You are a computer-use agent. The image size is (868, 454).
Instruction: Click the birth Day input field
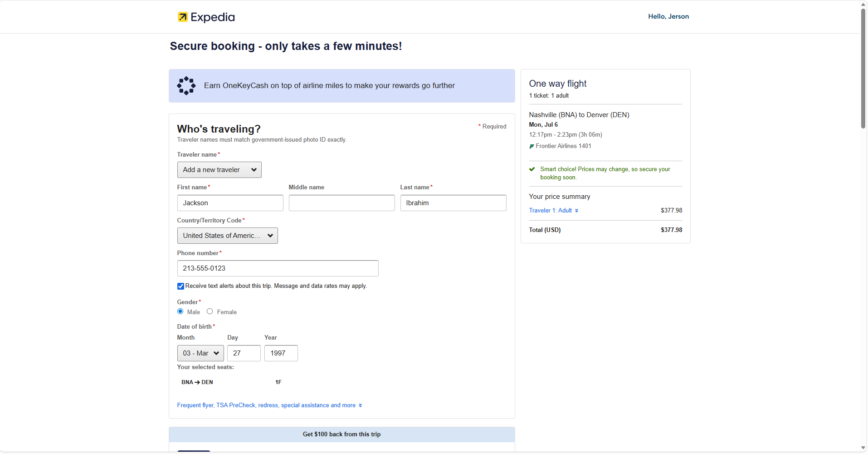(244, 353)
